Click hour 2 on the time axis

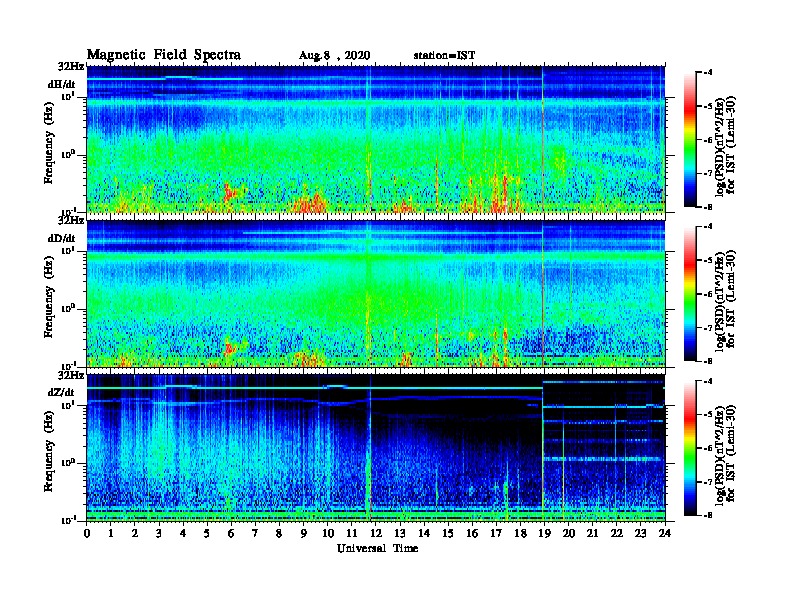(135, 534)
